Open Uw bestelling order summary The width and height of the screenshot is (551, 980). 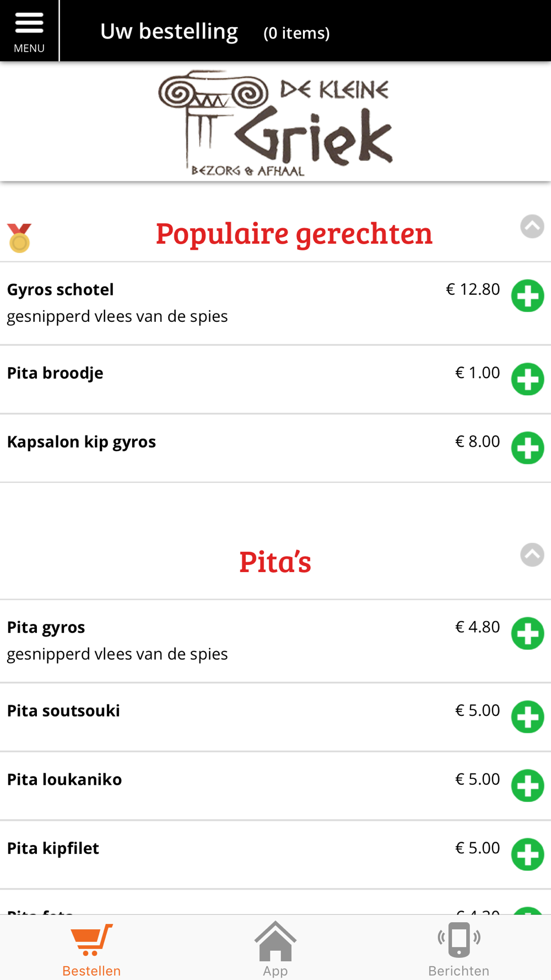pos(215,31)
